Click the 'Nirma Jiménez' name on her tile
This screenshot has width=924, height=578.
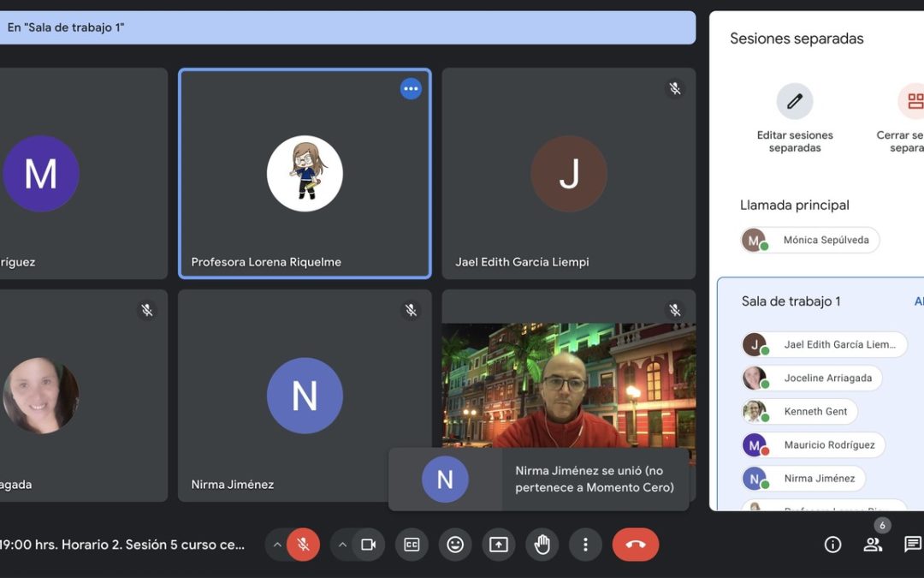(233, 484)
